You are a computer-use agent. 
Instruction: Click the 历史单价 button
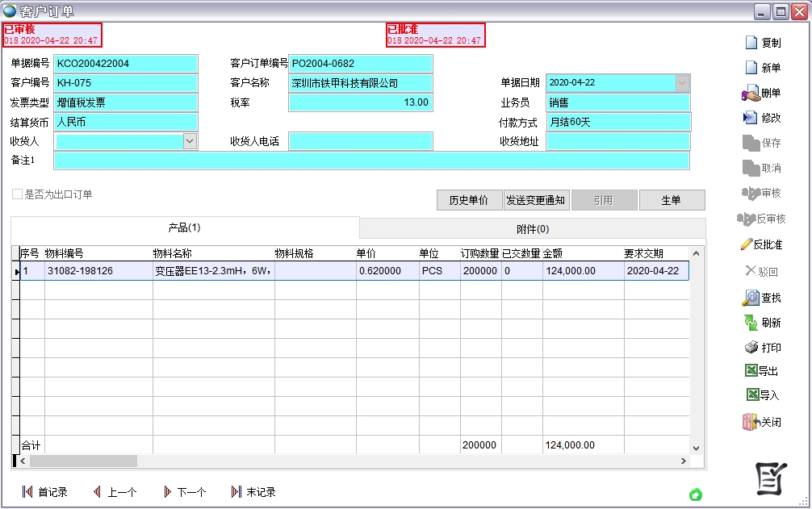tap(468, 200)
